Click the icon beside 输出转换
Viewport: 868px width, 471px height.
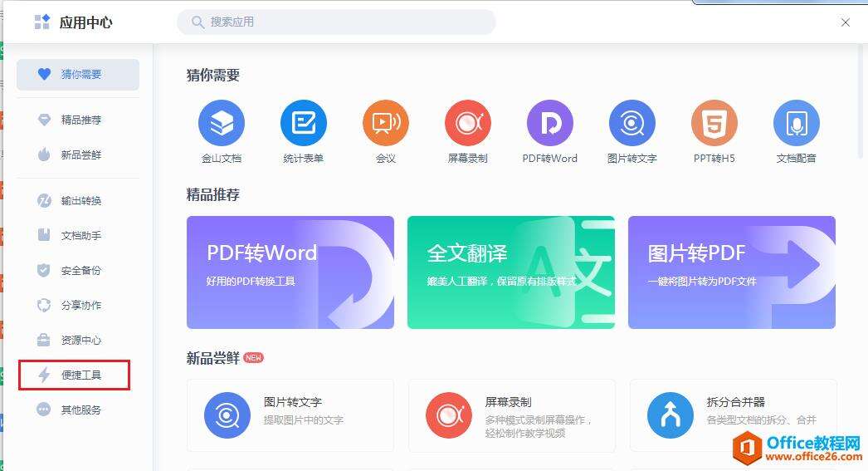coord(44,200)
